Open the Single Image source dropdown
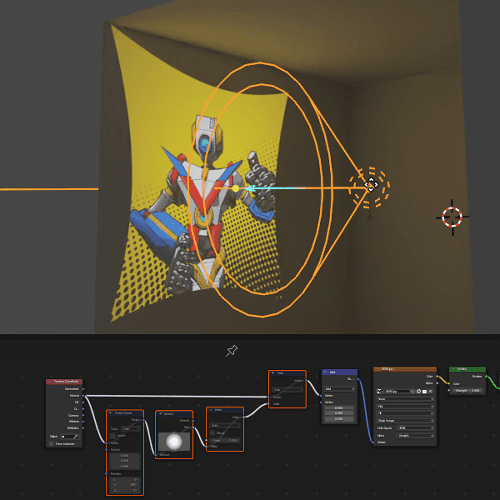The width and height of the screenshot is (500, 500). click(x=405, y=421)
